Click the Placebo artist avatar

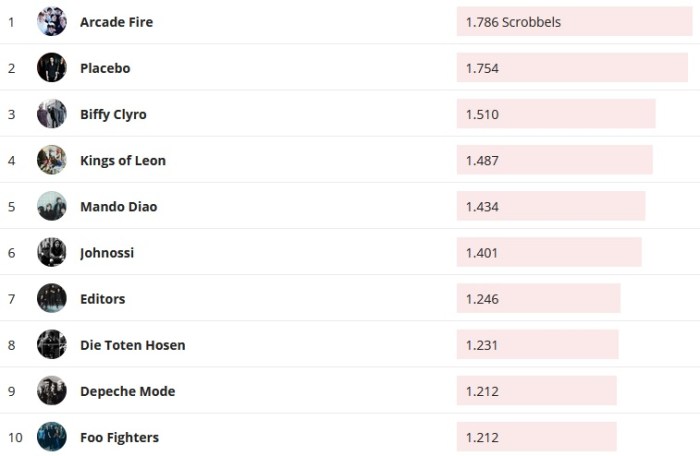point(52,68)
